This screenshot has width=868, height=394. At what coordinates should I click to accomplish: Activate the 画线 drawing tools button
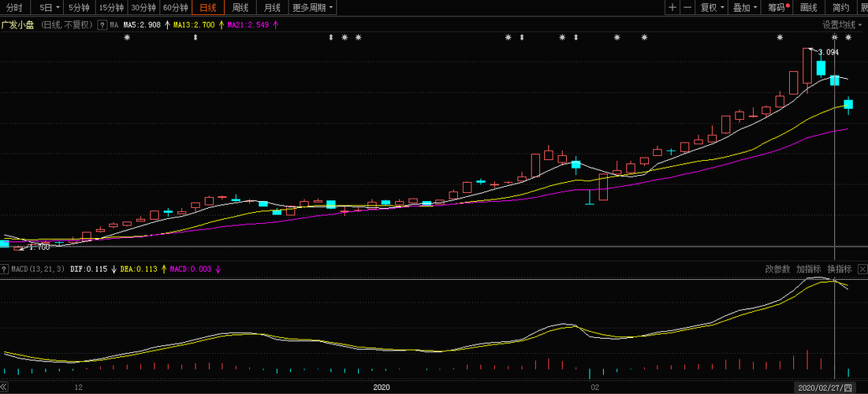[809, 8]
